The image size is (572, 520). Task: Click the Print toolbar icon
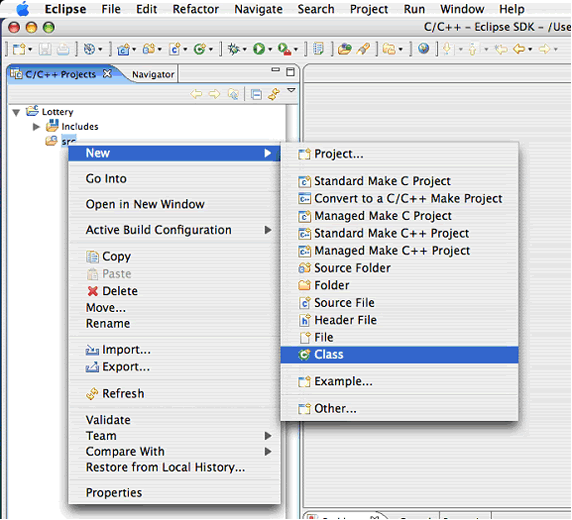click(x=63, y=49)
